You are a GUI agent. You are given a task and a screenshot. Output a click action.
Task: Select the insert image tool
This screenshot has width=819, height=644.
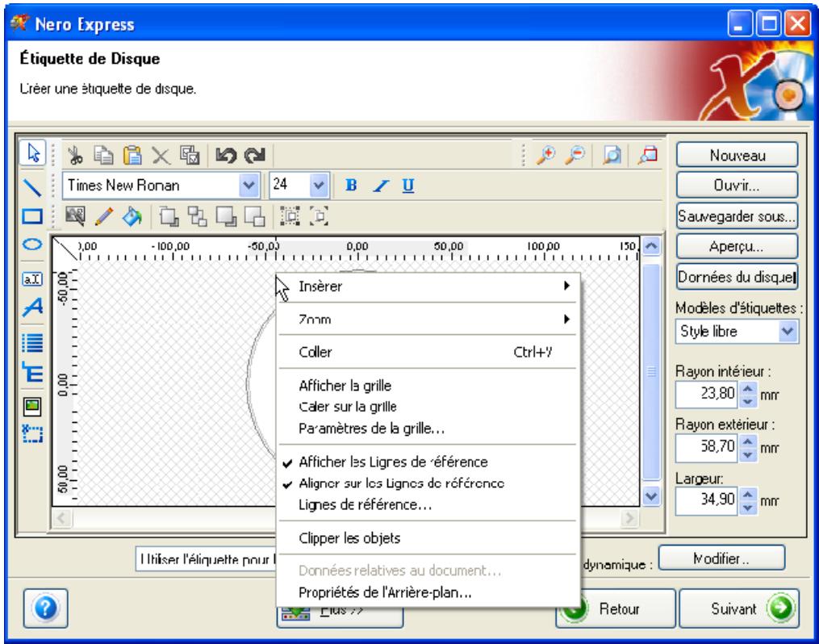coord(32,406)
